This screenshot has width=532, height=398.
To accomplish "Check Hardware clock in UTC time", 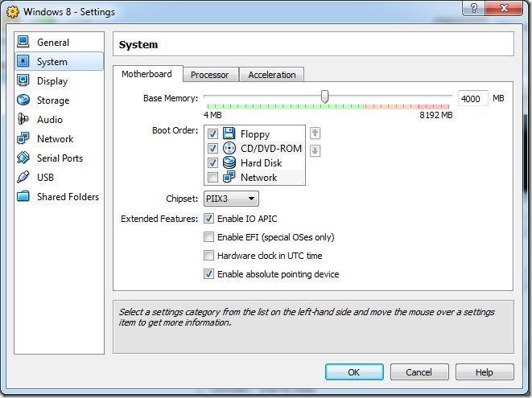I will tap(208, 255).
